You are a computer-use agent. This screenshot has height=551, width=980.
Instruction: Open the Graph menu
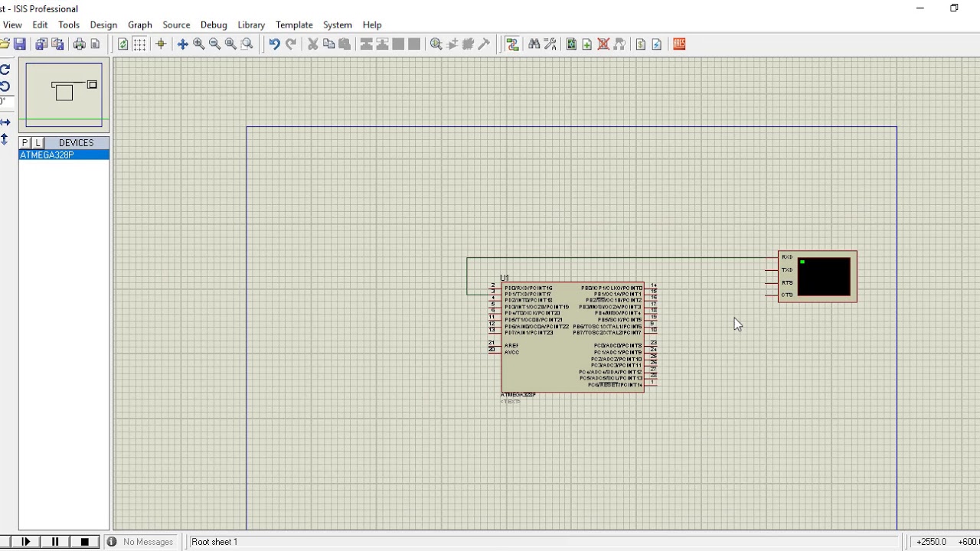(140, 24)
